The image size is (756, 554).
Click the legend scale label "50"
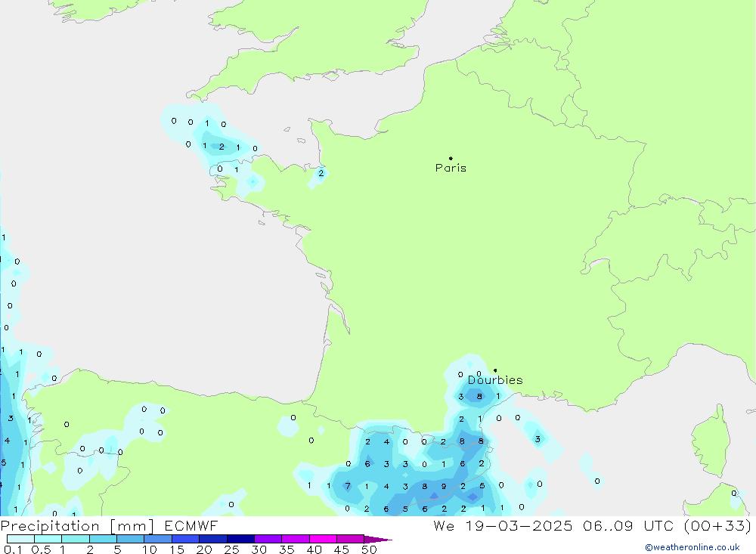[x=369, y=549]
